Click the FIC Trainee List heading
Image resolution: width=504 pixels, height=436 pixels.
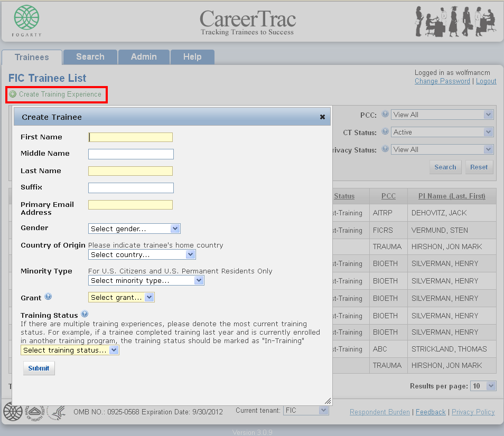pos(47,78)
